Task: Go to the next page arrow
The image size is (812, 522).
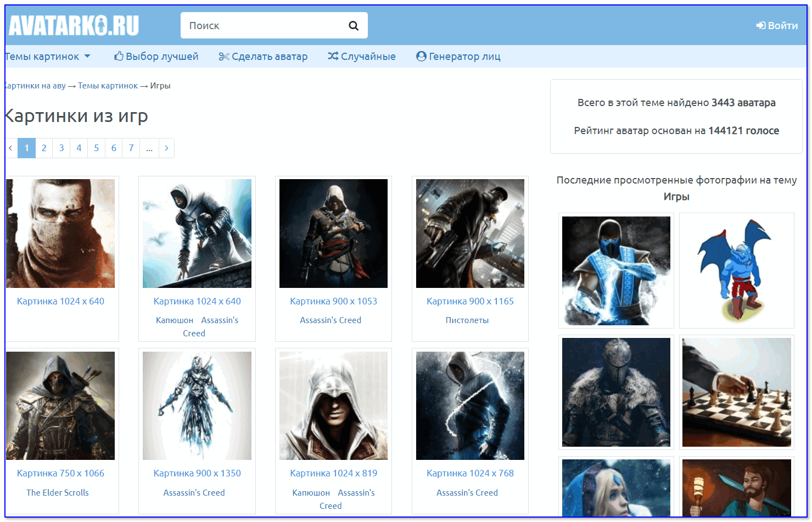Action: click(166, 148)
